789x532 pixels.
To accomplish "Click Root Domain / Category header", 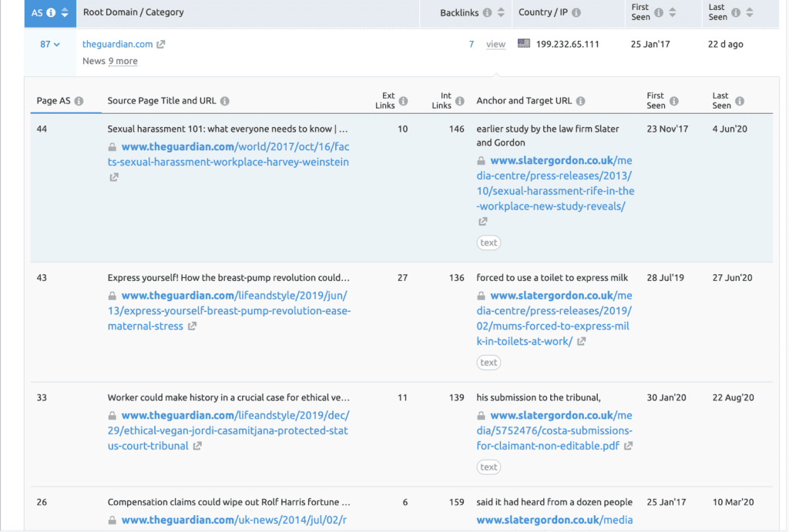I will click(133, 12).
